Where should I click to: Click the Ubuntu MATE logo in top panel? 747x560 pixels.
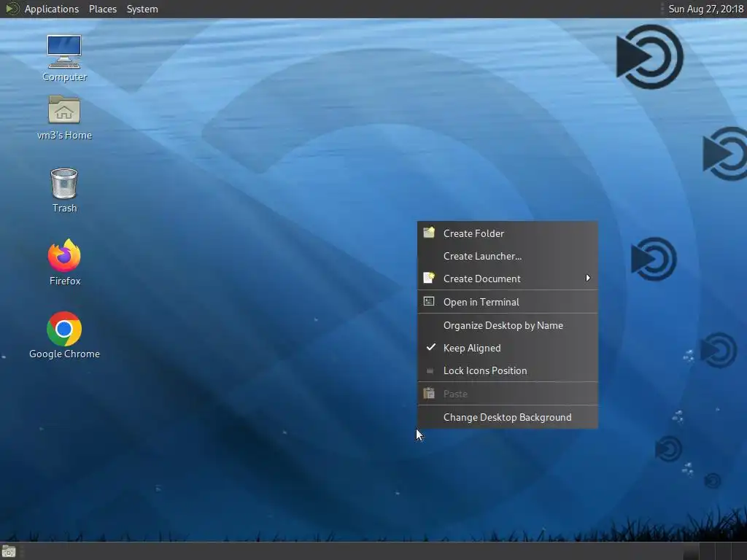12,9
